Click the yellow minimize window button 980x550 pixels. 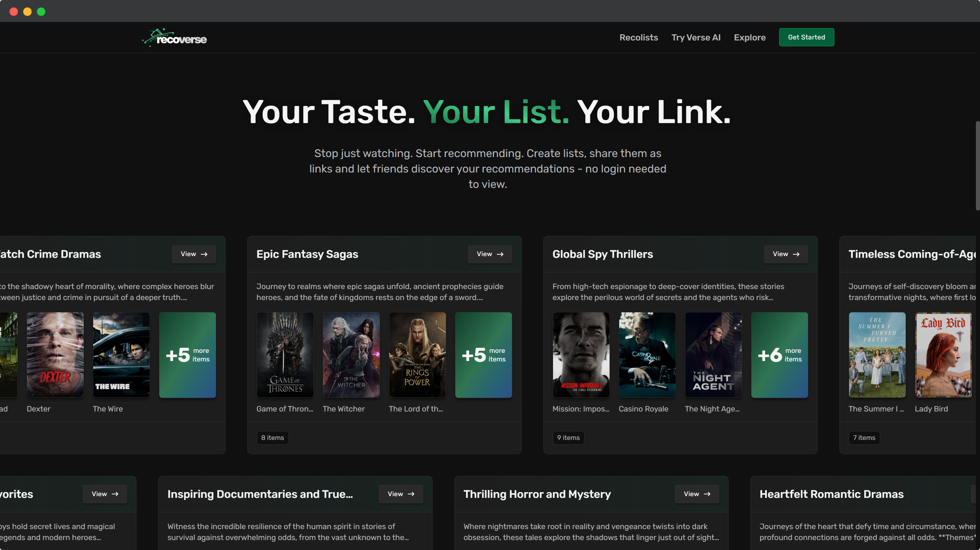tap(27, 11)
